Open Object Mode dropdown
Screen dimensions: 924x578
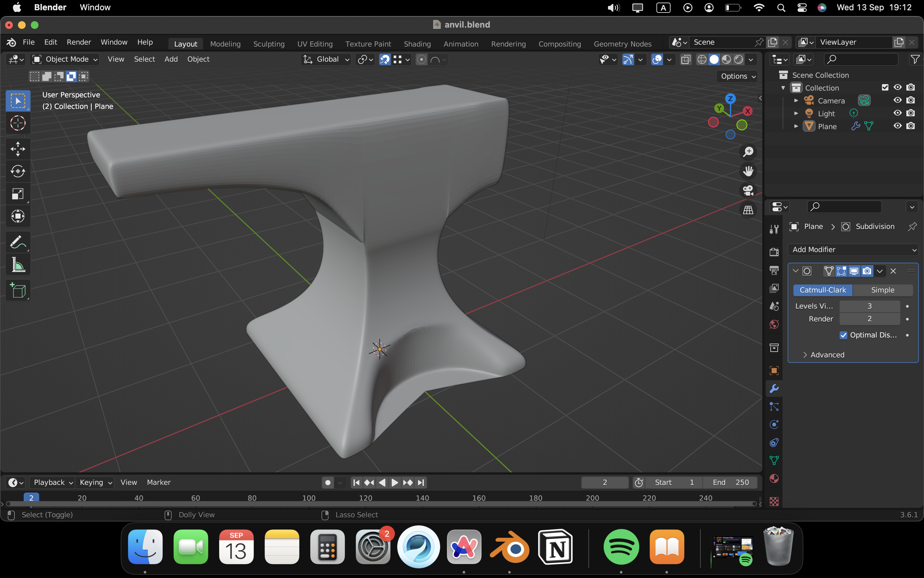(x=64, y=59)
